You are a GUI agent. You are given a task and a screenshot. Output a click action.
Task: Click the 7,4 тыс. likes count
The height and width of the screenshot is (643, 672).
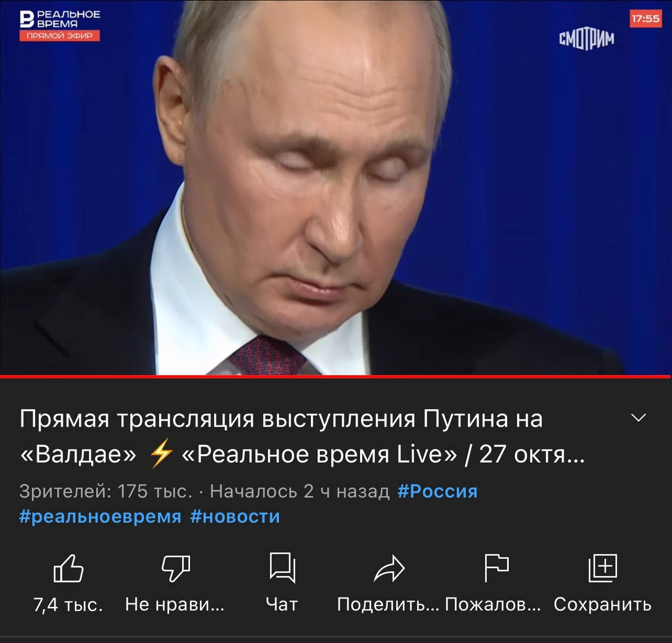[x=68, y=605]
